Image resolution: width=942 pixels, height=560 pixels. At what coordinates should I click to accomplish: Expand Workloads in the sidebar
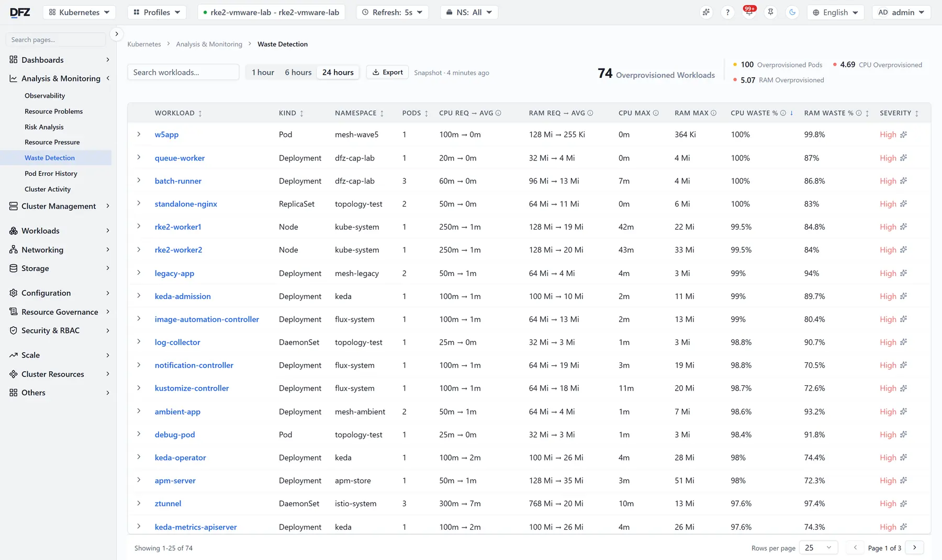click(60, 231)
